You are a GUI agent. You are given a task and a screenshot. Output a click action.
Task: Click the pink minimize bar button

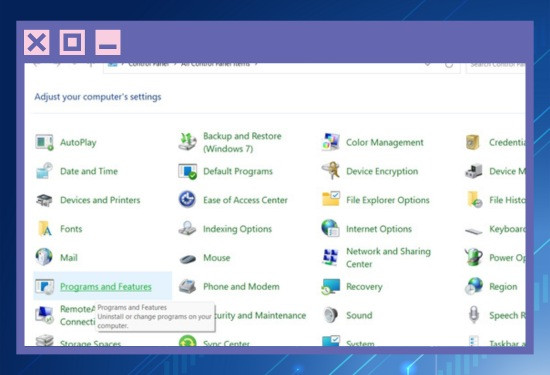[x=108, y=42]
